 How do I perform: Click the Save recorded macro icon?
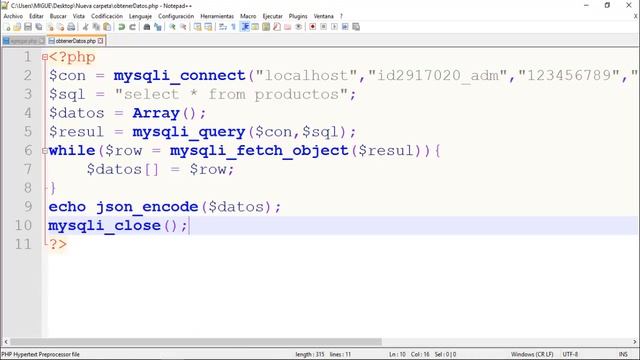(x=356, y=27)
